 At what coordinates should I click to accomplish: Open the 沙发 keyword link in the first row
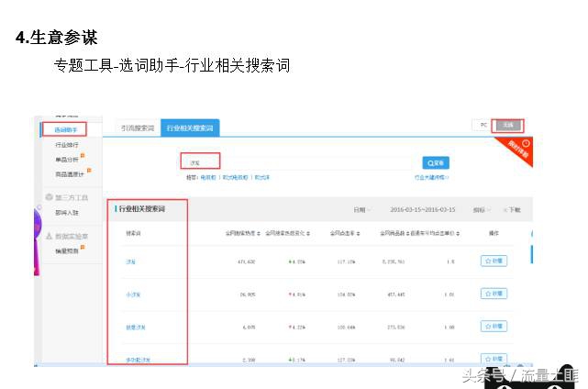tap(130, 261)
